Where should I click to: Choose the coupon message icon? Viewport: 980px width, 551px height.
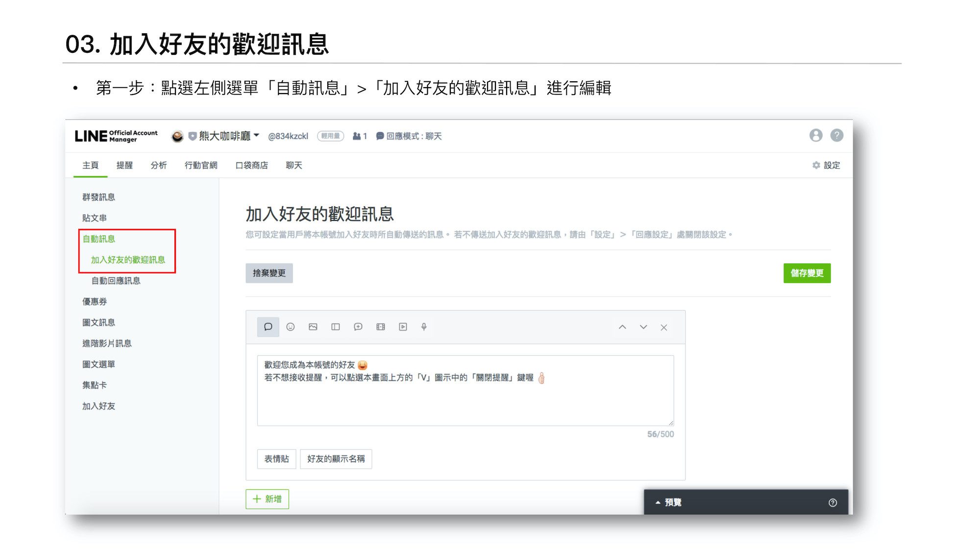pyautogui.click(x=336, y=327)
